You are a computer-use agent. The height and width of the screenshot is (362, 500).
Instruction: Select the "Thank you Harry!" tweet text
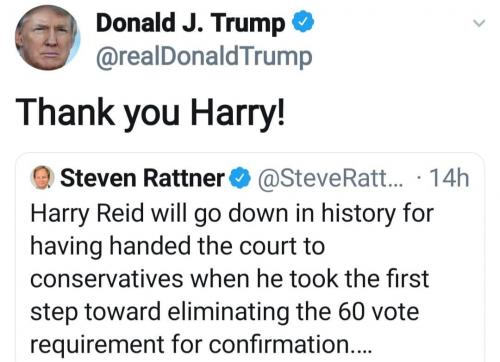(150, 113)
